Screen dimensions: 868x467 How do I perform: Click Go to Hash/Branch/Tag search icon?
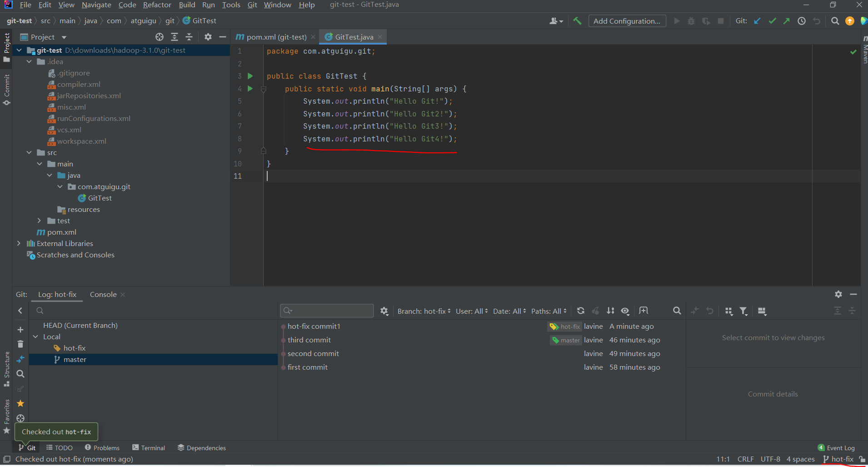677,311
